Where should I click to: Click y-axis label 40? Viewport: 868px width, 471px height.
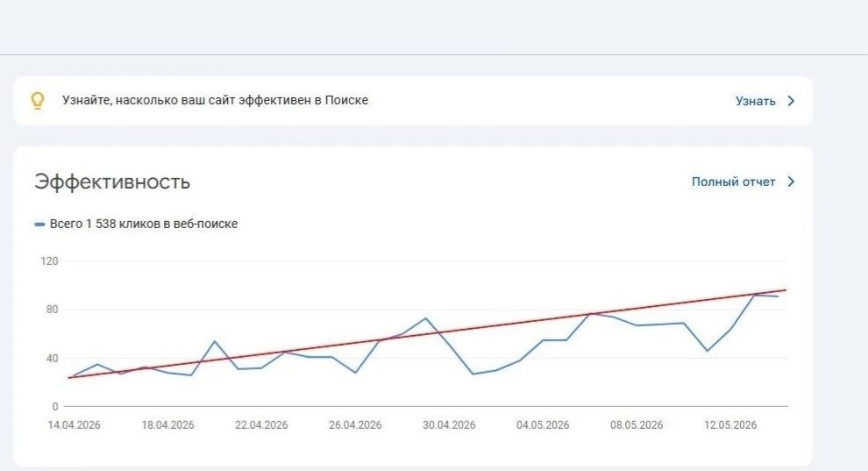pyautogui.click(x=52, y=358)
